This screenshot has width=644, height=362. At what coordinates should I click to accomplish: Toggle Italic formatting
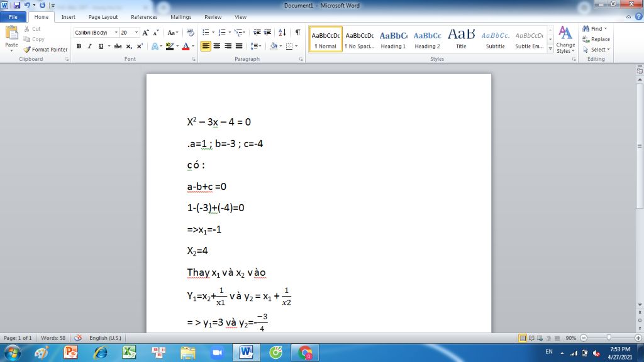(x=89, y=47)
